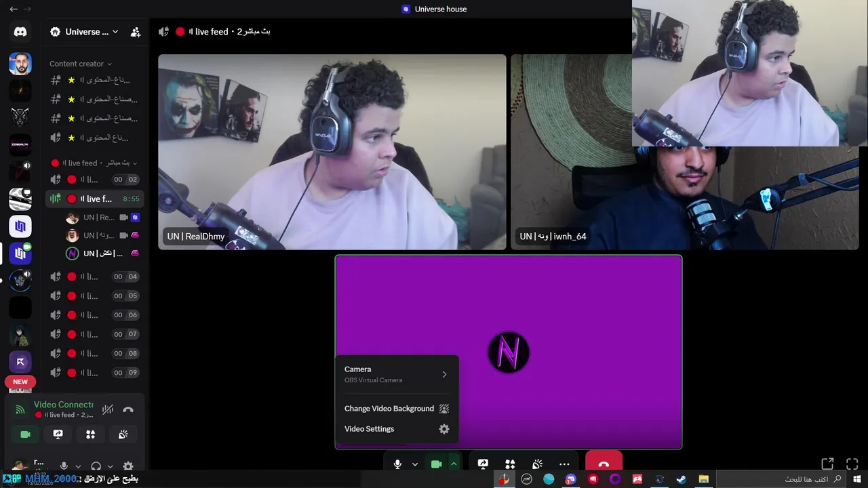Share screen button in voice connected panel
The width and height of the screenshot is (868, 488).
[58, 434]
